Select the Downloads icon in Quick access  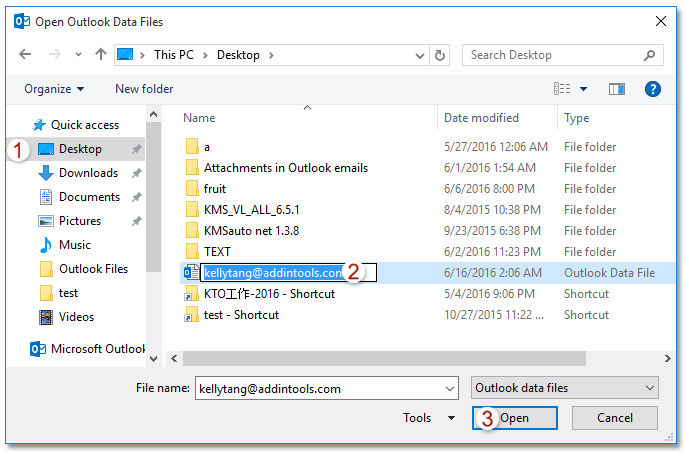(x=45, y=173)
